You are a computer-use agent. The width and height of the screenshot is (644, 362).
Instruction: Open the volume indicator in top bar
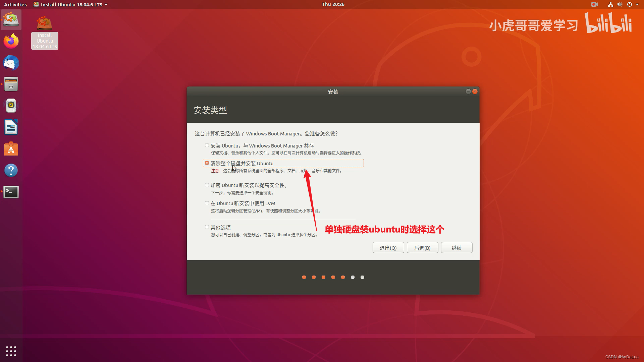(620, 4)
